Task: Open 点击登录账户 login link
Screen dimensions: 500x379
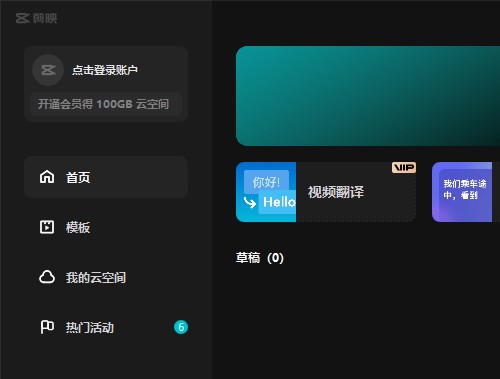Action: (105, 70)
